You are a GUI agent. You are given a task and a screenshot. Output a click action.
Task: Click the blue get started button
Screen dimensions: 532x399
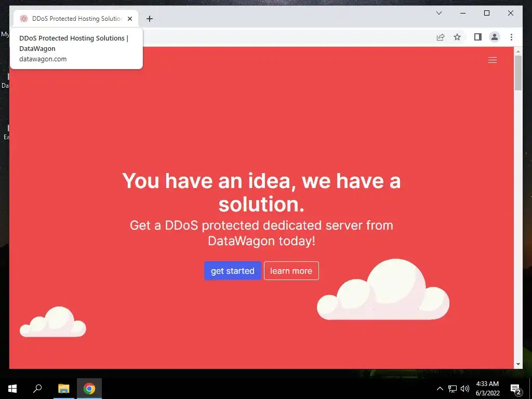[x=232, y=271]
